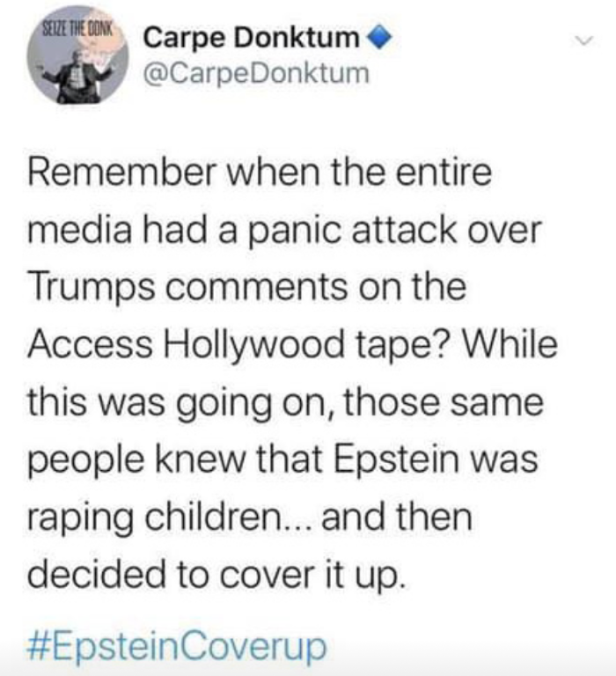Viewport: 616px width, 676px height.
Task: Open the Carpe Donktum display name
Action: coord(252,38)
